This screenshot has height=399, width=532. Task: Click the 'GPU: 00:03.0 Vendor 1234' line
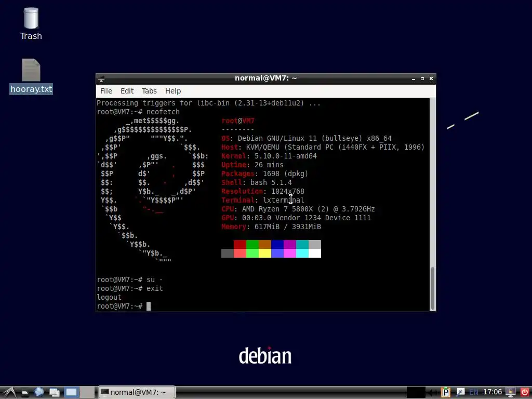[296, 218]
